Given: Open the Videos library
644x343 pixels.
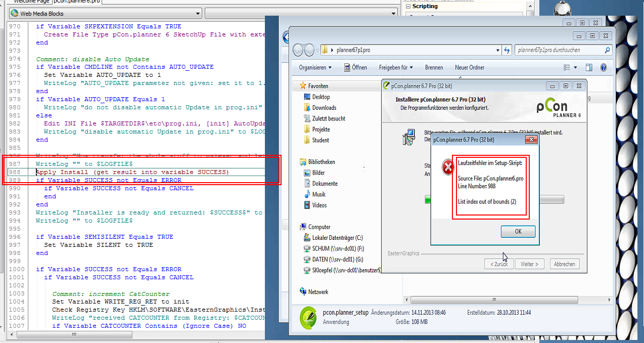Looking at the screenshot, I should click(x=315, y=205).
